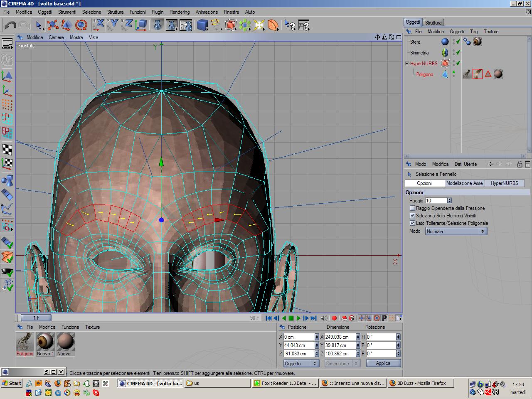Open the Rendering menu
Screen dimensions: 532x399
(x=179, y=12)
